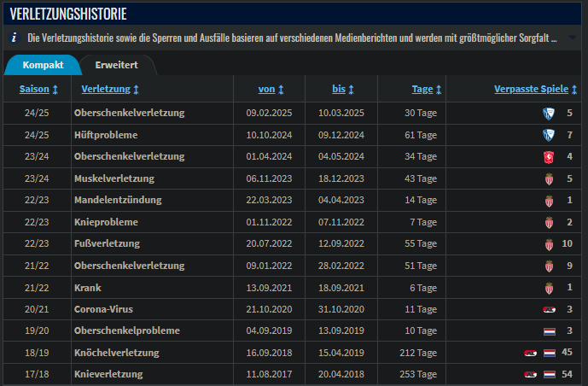The image size is (588, 386).
Task: Click the info icon in the notice bar
Action: [14, 38]
